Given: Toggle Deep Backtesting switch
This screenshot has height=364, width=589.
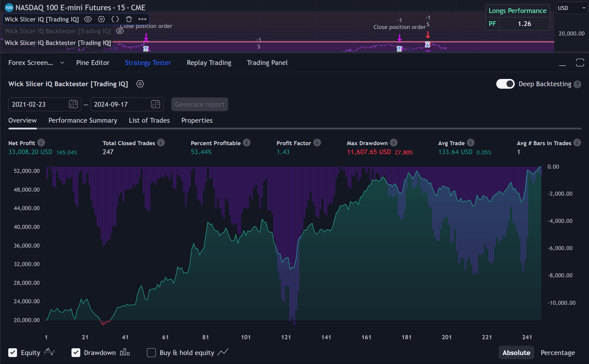Looking at the screenshot, I should click(x=505, y=84).
